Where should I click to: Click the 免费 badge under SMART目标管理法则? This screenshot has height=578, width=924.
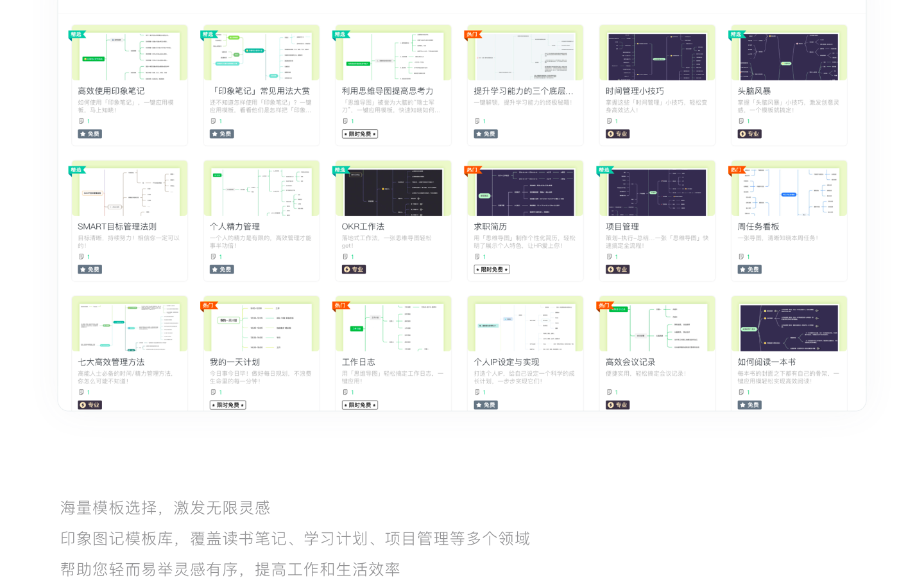coord(90,269)
